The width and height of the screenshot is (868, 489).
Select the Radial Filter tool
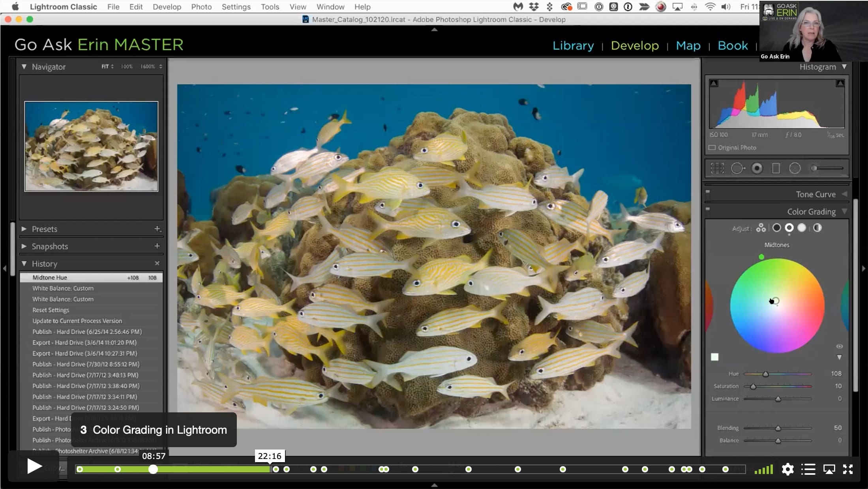pos(795,169)
